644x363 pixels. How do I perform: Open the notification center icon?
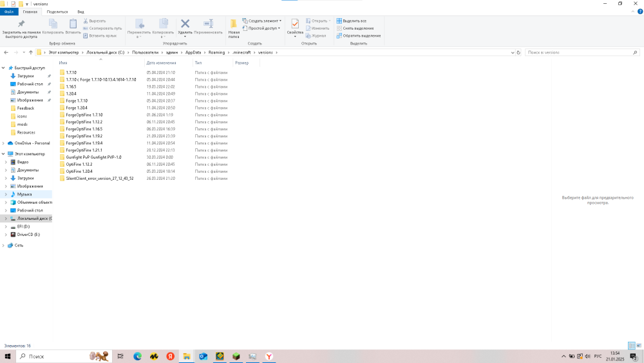click(634, 357)
